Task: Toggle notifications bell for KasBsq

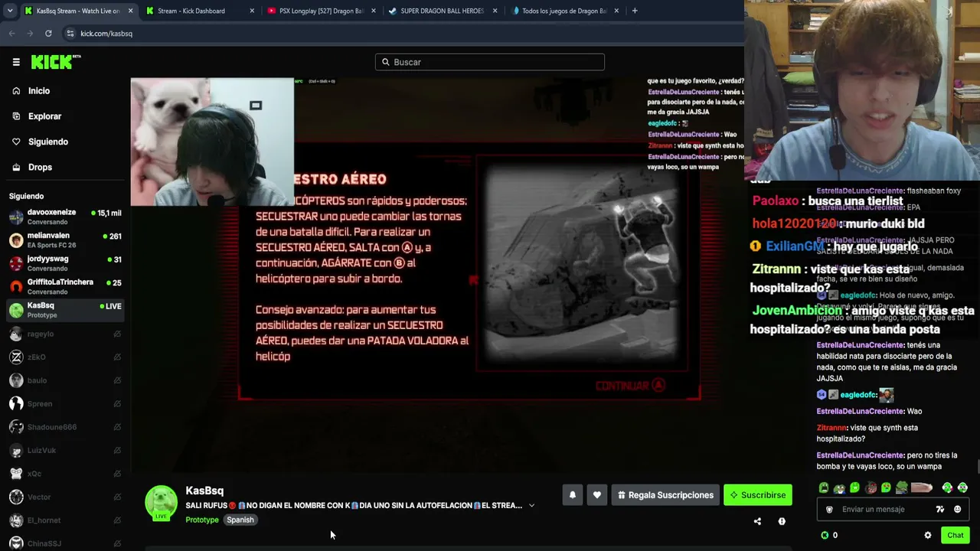Action: [572, 495]
